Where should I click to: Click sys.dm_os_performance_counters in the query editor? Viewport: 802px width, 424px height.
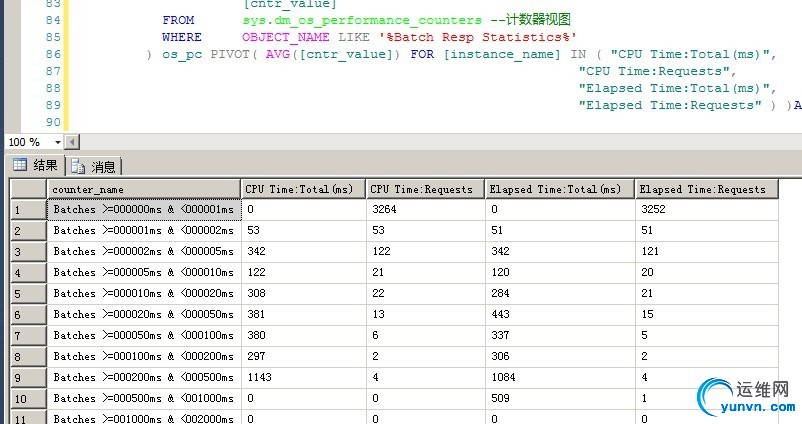(362, 20)
